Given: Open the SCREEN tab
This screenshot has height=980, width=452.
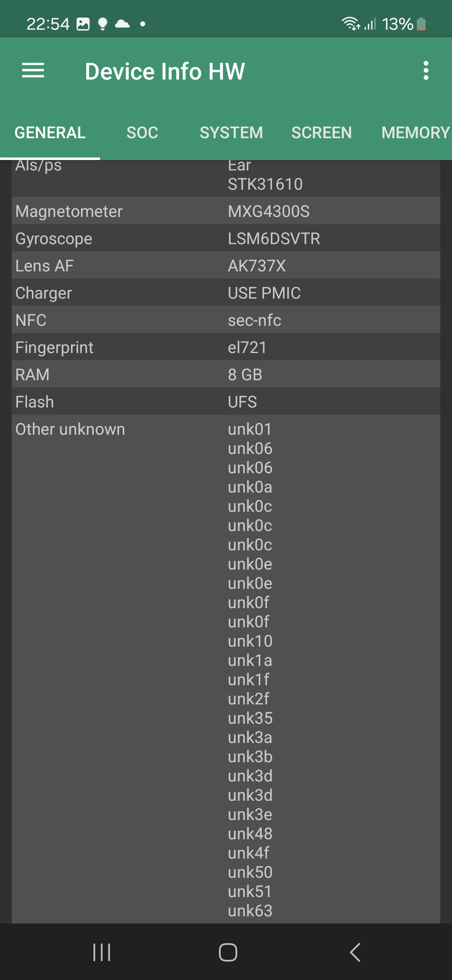Looking at the screenshot, I should [321, 133].
